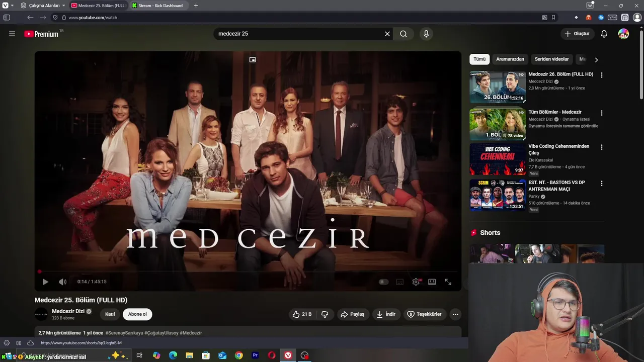Open Premiere Pro from taskbar

coord(255,355)
